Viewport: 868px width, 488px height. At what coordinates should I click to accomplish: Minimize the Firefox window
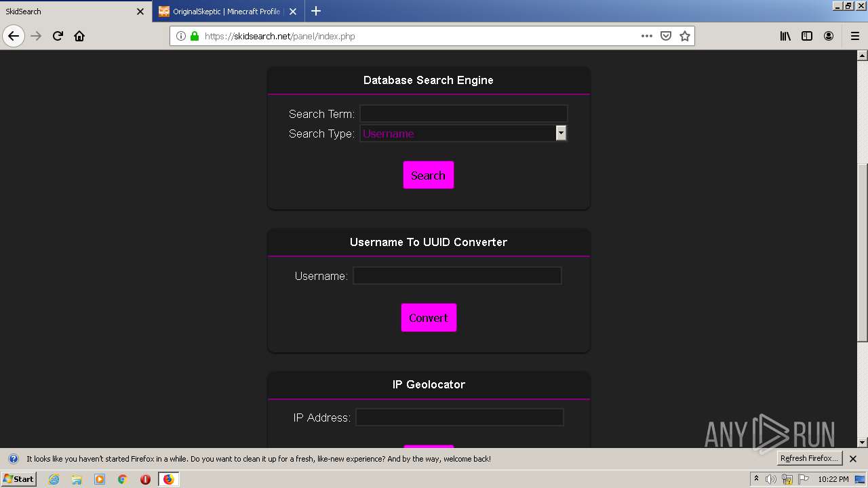click(837, 5)
